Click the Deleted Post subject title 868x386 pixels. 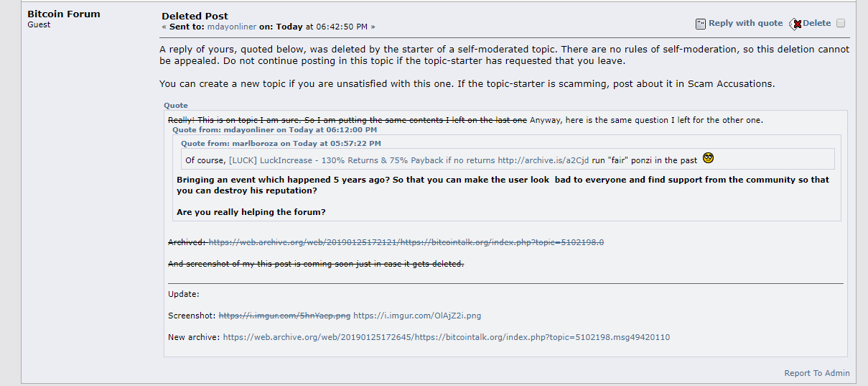coord(195,16)
